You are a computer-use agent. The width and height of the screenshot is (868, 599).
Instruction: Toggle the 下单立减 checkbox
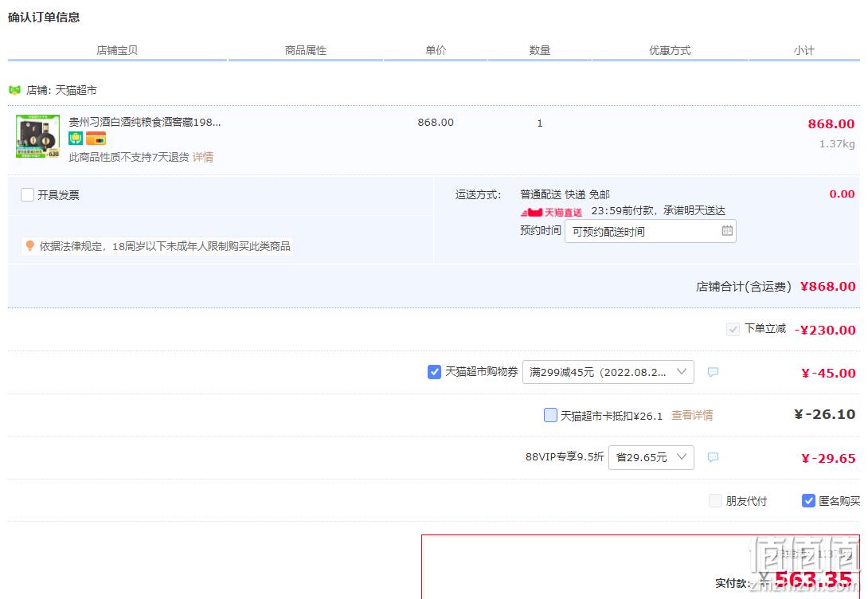tap(733, 330)
